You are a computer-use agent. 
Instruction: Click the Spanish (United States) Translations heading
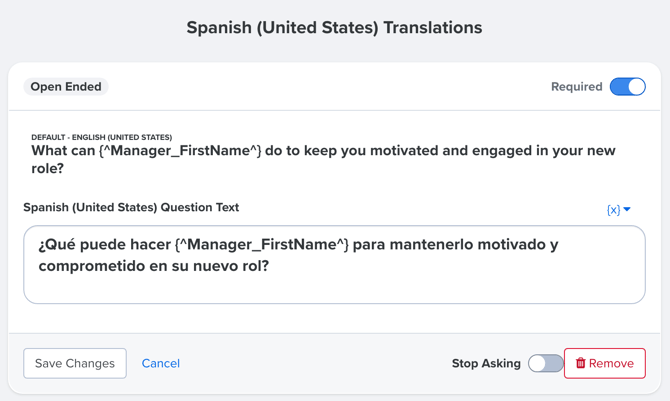point(334,27)
